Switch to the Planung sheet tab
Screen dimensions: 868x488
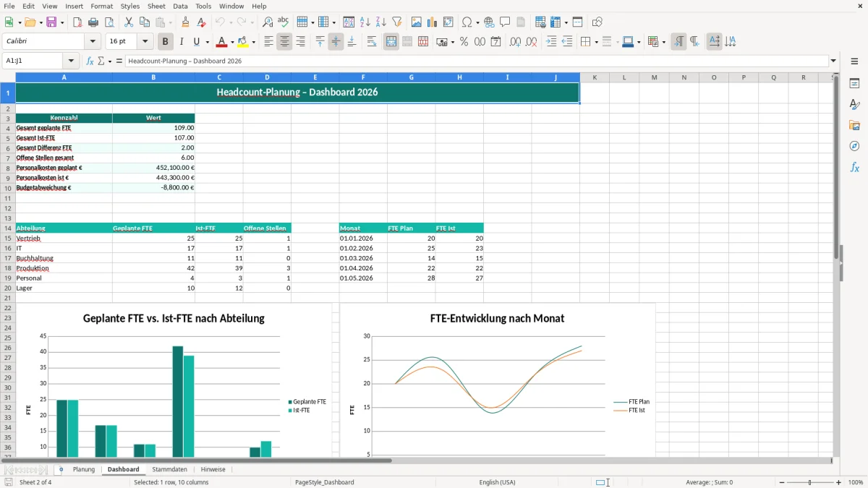click(84, 469)
